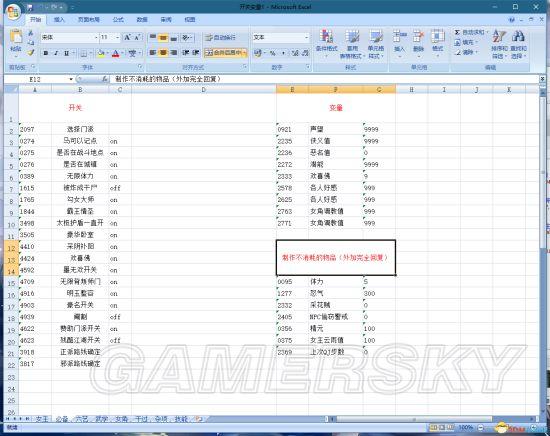Image resolution: width=550 pixels, height=436 pixels.
Task: Switch to the 插入 Insert ribbon tab
Action: pos(59,20)
